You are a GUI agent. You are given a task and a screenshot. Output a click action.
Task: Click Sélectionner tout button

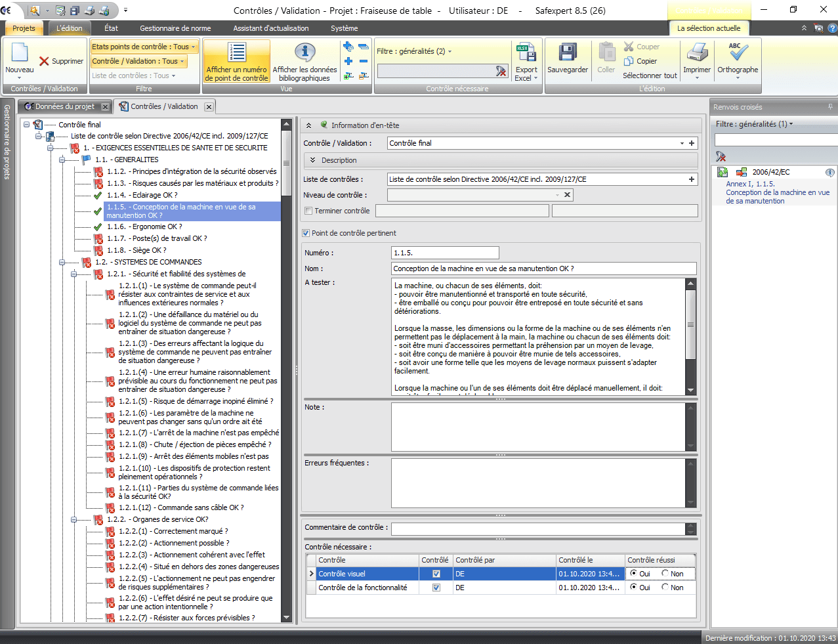pyautogui.click(x=650, y=75)
